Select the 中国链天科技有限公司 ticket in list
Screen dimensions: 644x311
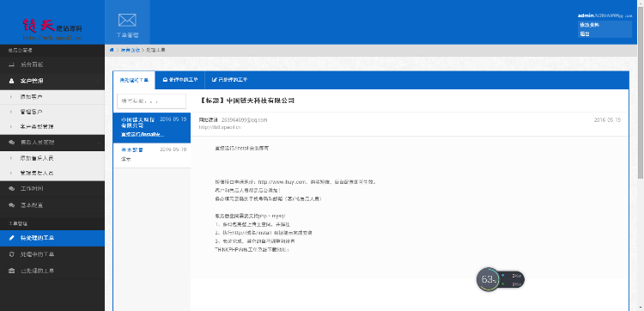(x=151, y=127)
